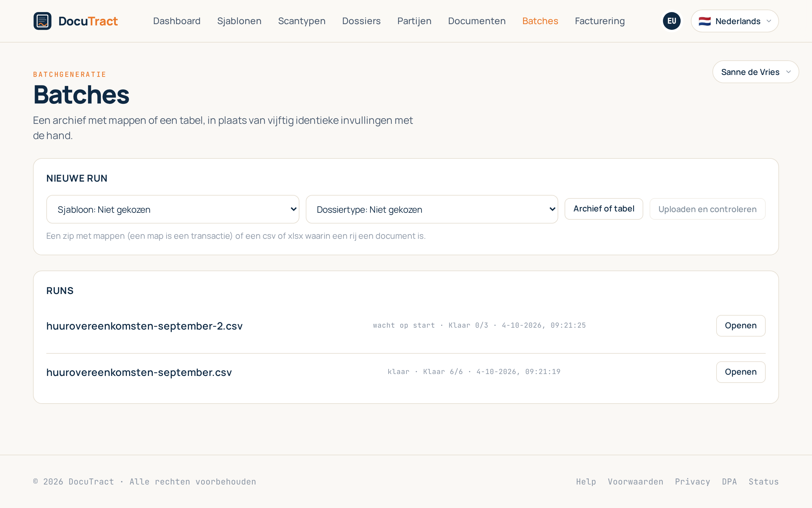
Task: Click the Batches page title
Action: click(x=81, y=95)
